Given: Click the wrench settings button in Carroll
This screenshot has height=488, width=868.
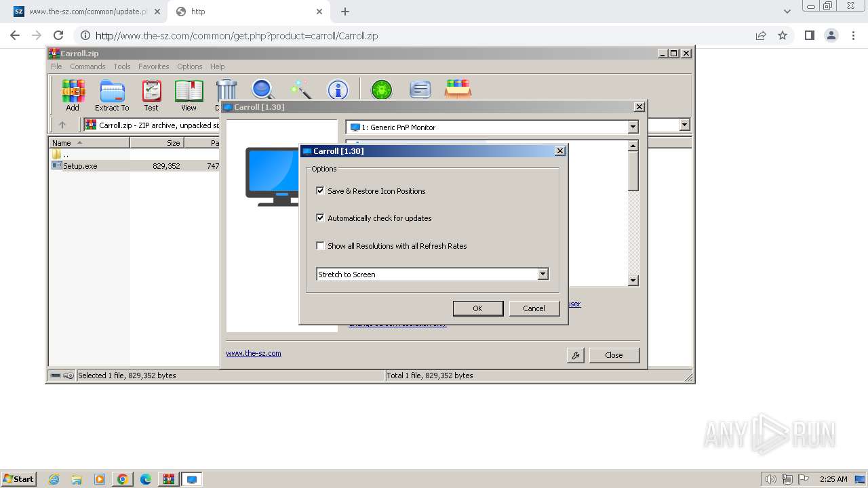Looking at the screenshot, I should pos(575,355).
